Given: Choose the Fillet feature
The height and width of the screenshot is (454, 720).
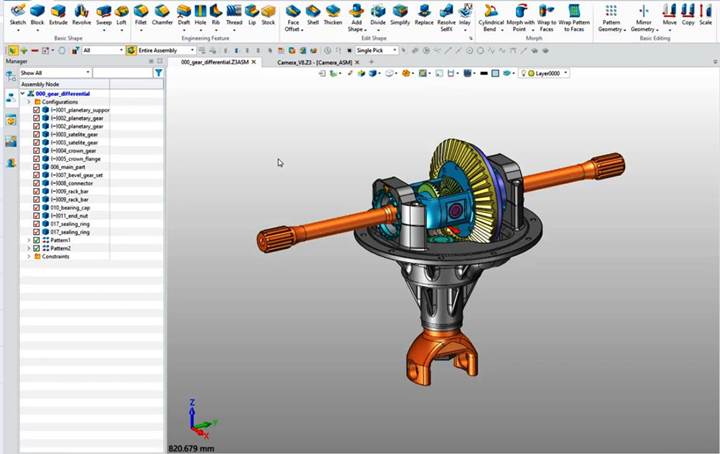Looking at the screenshot, I should (141, 15).
